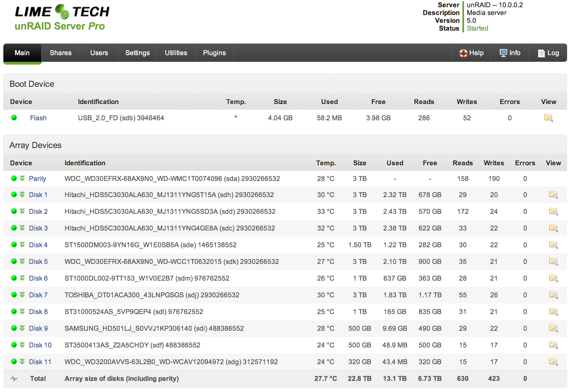Click the spin-down arrows for Disk 7
The image size is (571, 392).
[x=22, y=295]
